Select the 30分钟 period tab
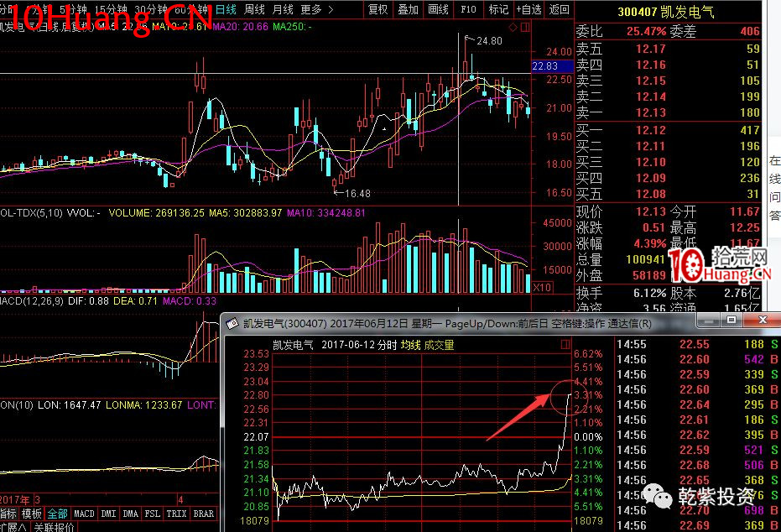 pyautogui.click(x=151, y=9)
